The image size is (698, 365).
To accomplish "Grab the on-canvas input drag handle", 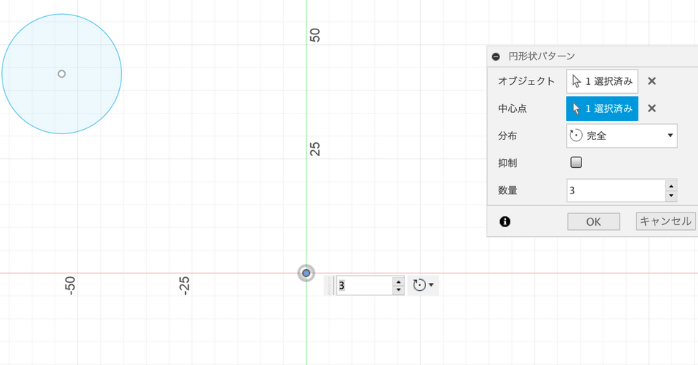I will point(330,285).
